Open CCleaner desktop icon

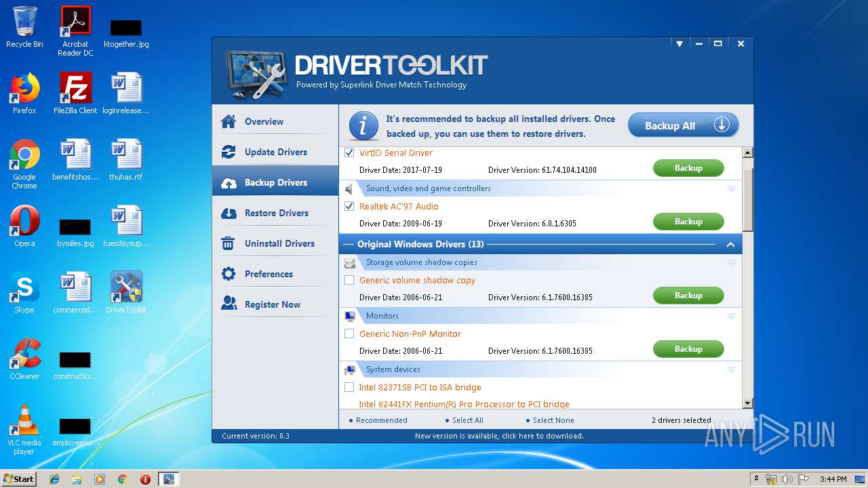[24, 360]
